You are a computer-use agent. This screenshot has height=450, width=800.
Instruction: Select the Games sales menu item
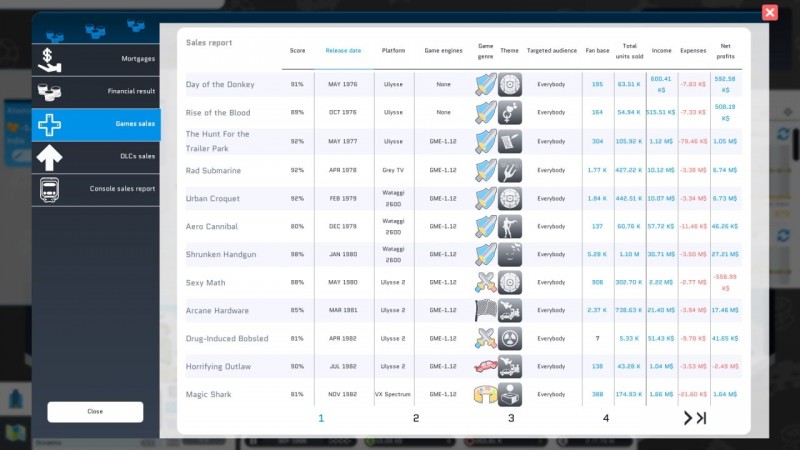96,124
